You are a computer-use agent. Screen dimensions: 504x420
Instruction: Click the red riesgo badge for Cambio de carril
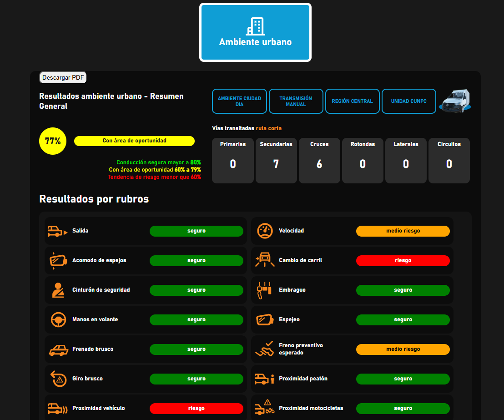coord(403,261)
